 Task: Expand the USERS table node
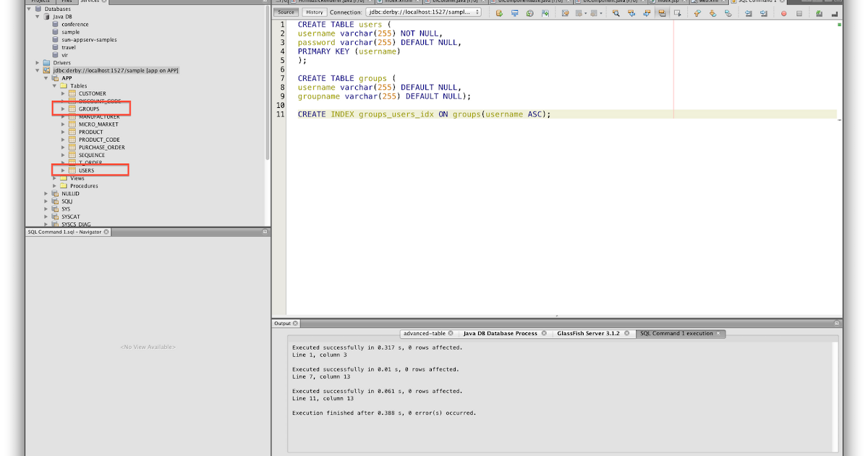63,170
